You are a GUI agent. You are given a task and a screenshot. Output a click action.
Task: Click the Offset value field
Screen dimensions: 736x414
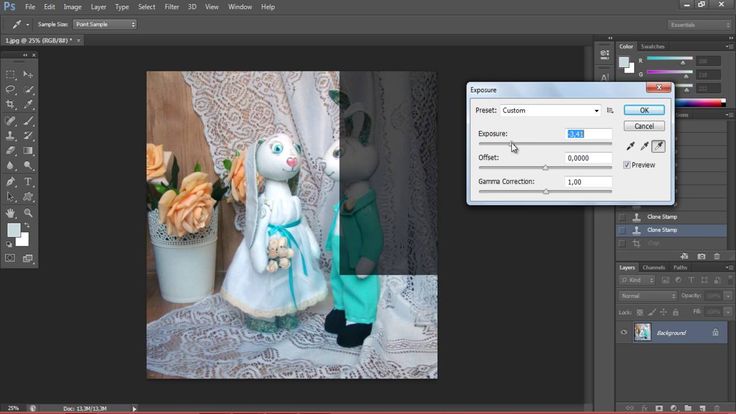(x=588, y=158)
